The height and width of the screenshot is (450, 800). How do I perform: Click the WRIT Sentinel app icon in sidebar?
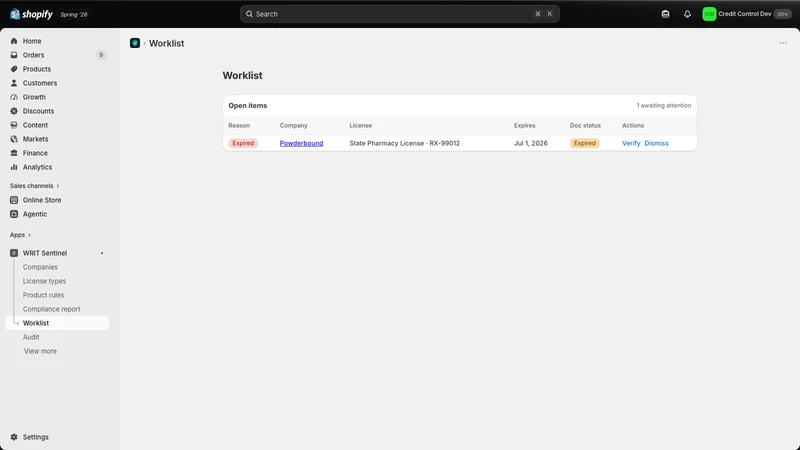point(14,253)
